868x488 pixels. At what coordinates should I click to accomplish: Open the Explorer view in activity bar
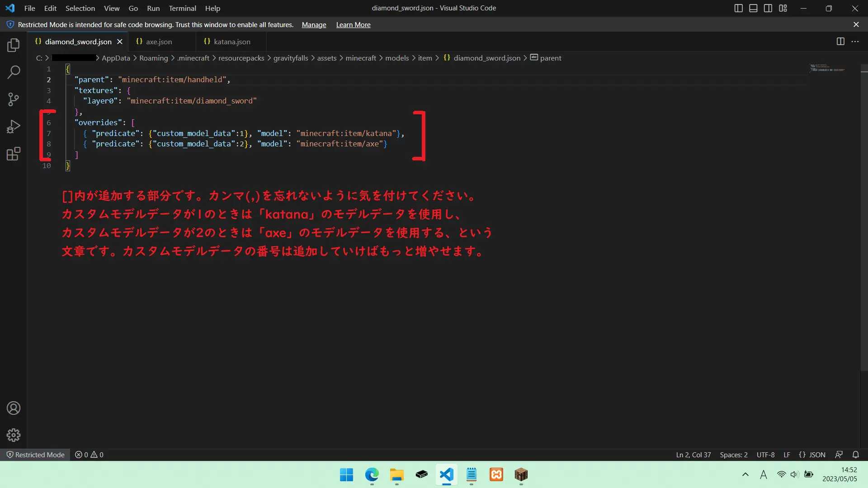(x=14, y=45)
